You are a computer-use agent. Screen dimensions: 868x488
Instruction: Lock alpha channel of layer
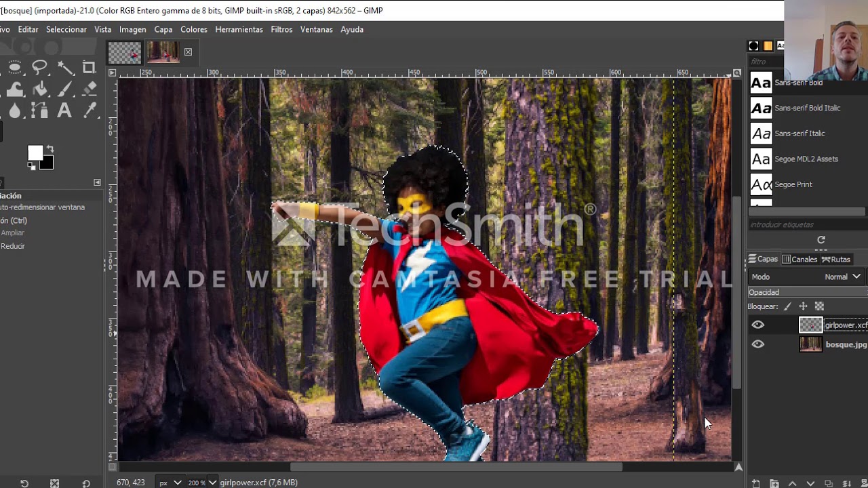[x=819, y=306]
